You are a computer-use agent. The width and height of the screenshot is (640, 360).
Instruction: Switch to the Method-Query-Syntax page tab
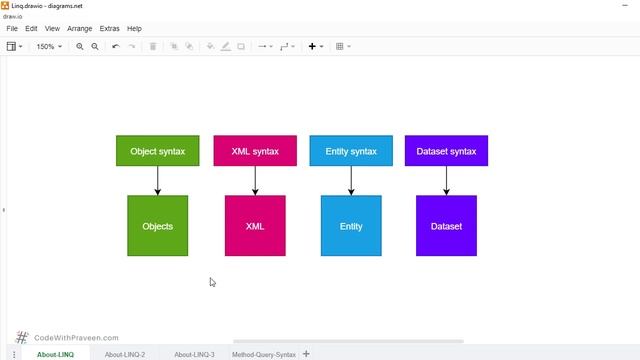point(264,354)
